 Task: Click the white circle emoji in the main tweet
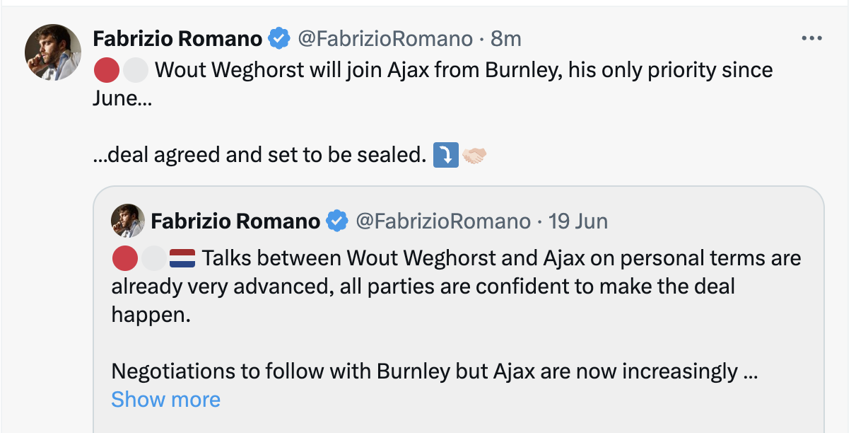(x=135, y=70)
